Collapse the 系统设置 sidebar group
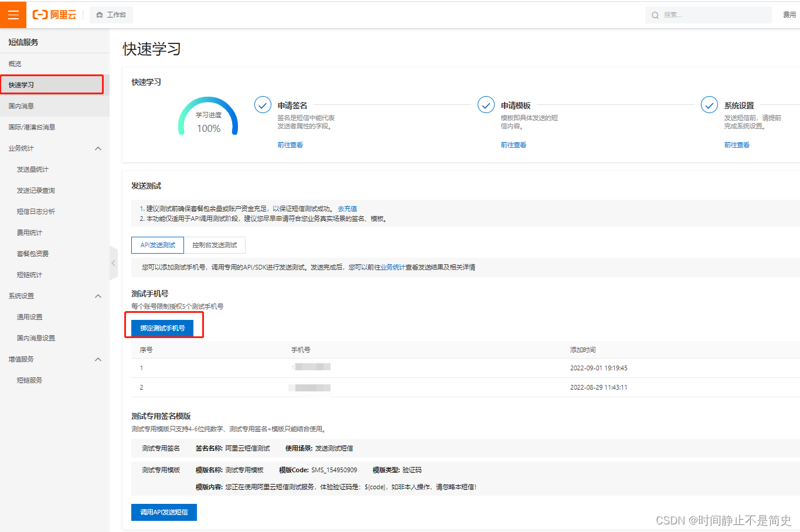The width and height of the screenshot is (800, 532). 98,296
